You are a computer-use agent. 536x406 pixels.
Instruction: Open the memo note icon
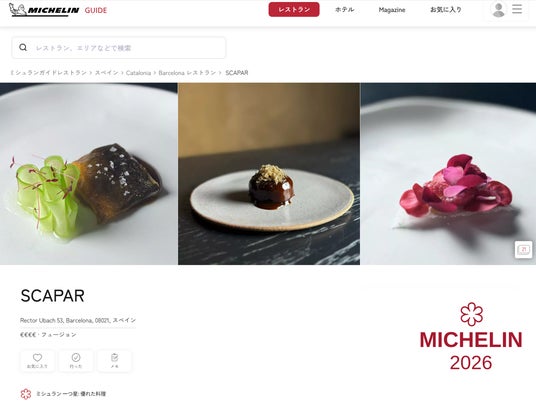click(114, 361)
